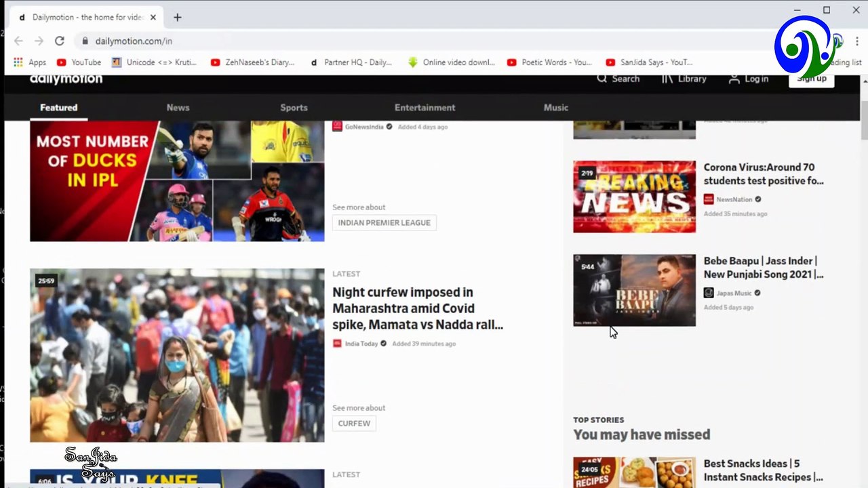Open the YouTube bookmark
This screenshot has width=868, height=488.
tap(79, 62)
